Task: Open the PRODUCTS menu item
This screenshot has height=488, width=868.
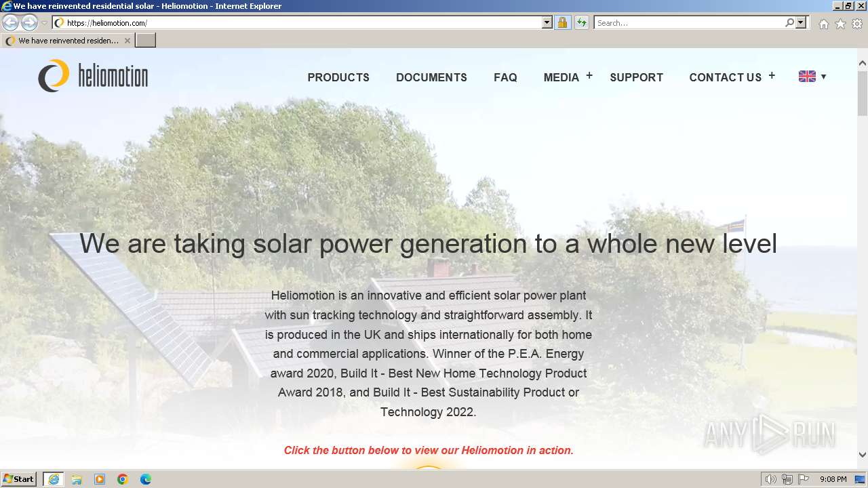Action: coord(338,77)
